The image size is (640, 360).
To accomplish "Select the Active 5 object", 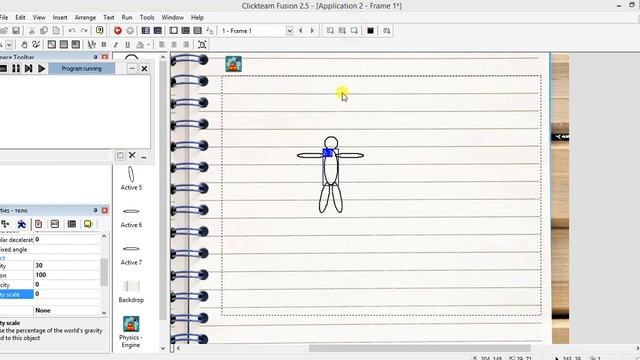I will [131, 178].
